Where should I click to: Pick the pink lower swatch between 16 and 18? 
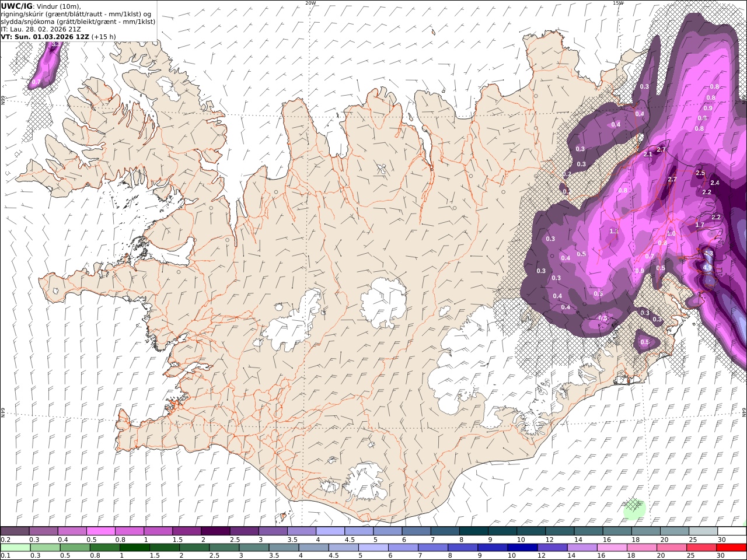(611, 547)
